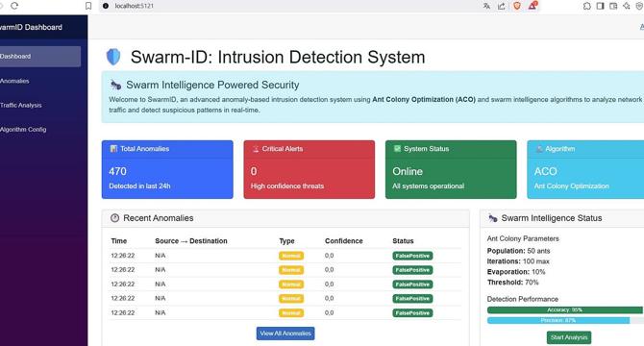Click the Time column header
Image resolution: width=644 pixels, height=346 pixels.
(118, 241)
